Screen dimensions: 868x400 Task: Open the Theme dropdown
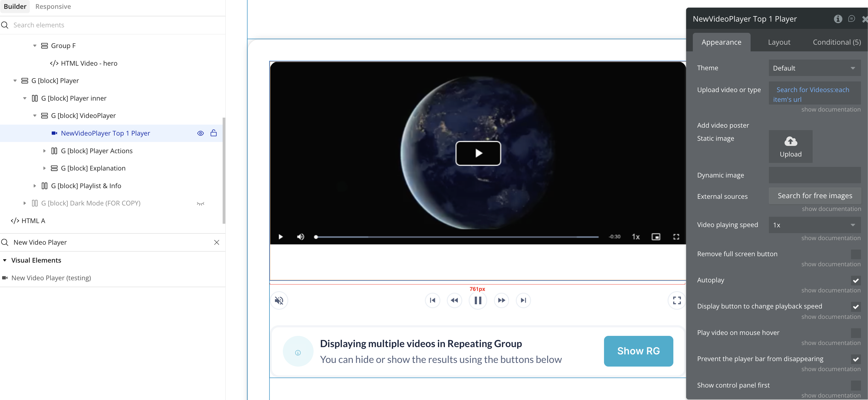(814, 68)
